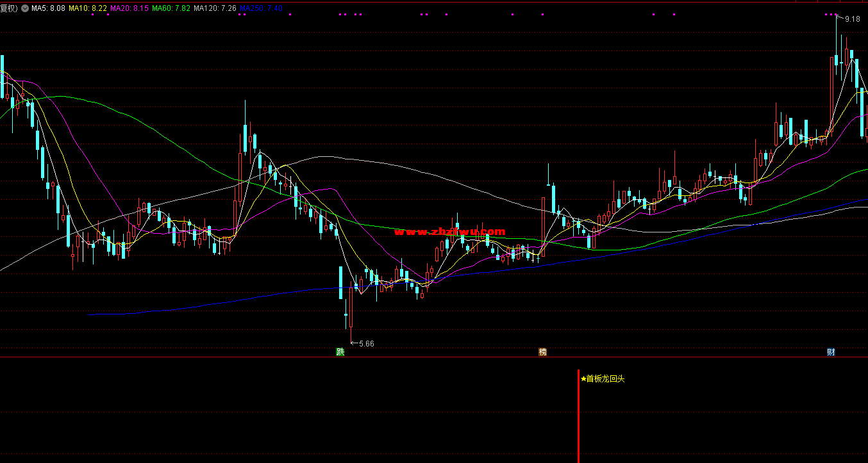The image size is (868, 463).
Task: Click the divider line above the indicator panel
Action: 434,357
